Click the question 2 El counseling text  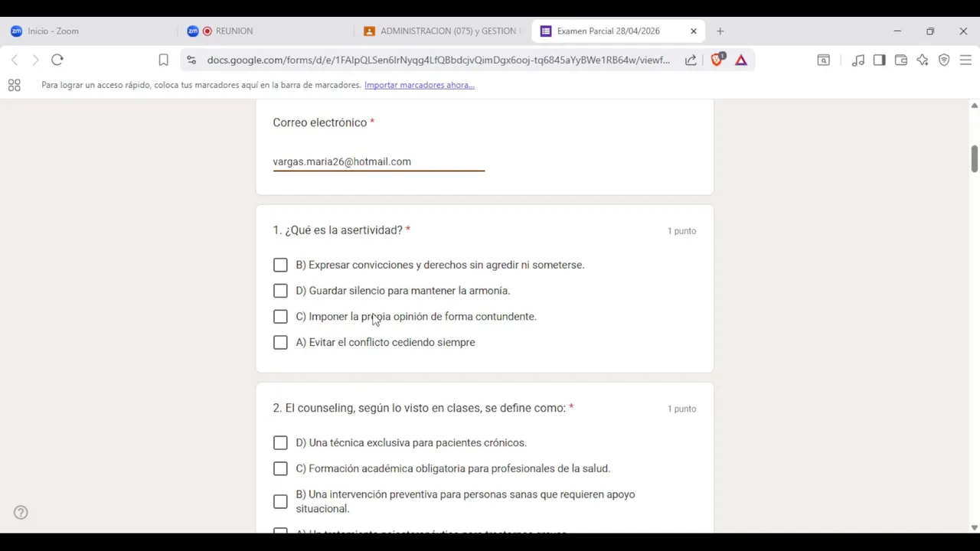click(x=419, y=408)
